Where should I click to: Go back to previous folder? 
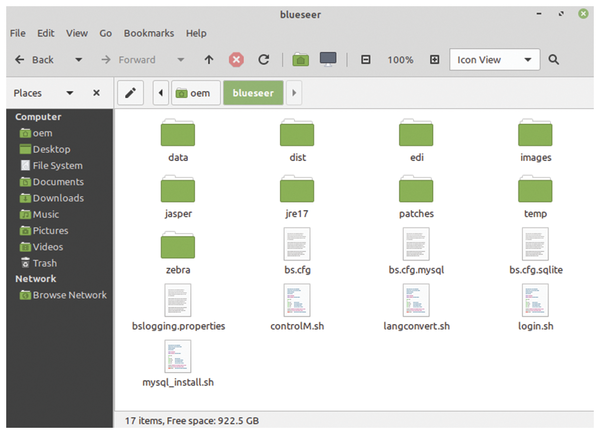(x=34, y=60)
